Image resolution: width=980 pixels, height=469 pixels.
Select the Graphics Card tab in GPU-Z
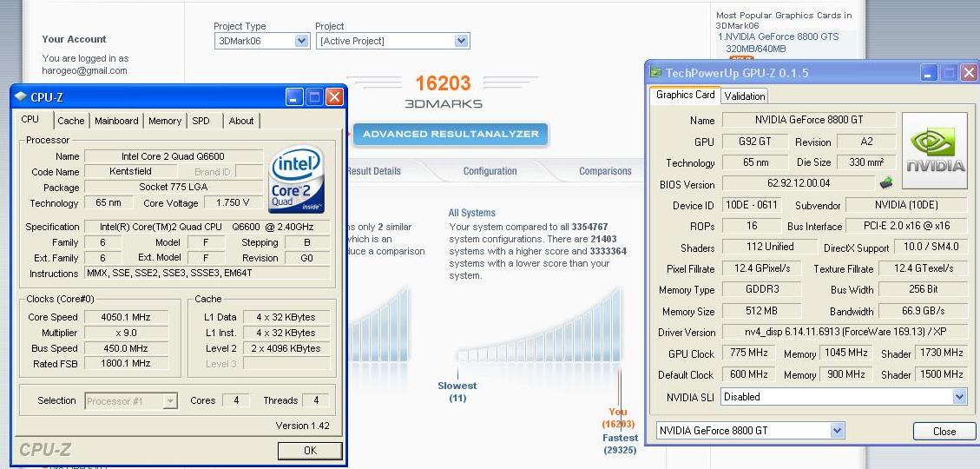click(685, 95)
